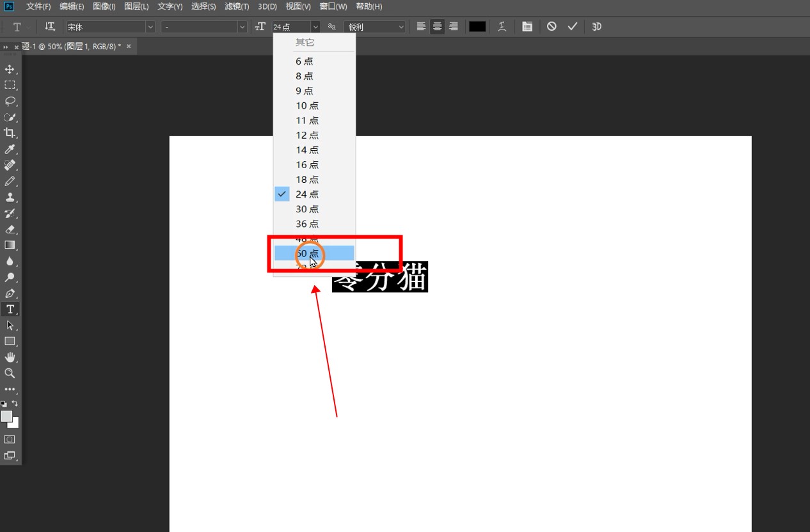Screen dimensions: 810x532
Task: Cancel current text edits
Action: point(552,27)
